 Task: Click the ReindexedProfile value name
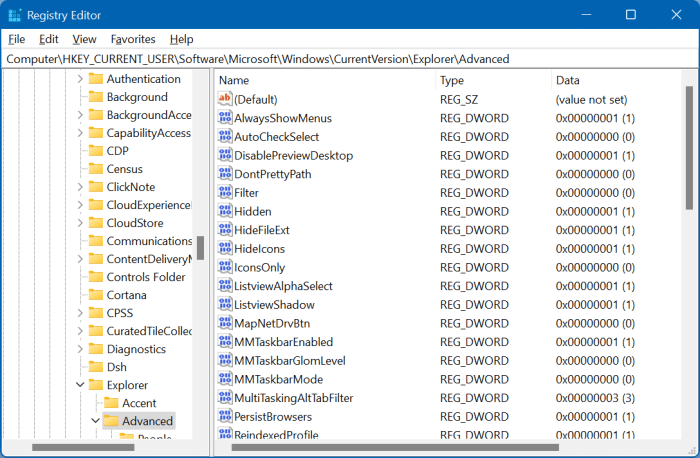[x=276, y=434]
